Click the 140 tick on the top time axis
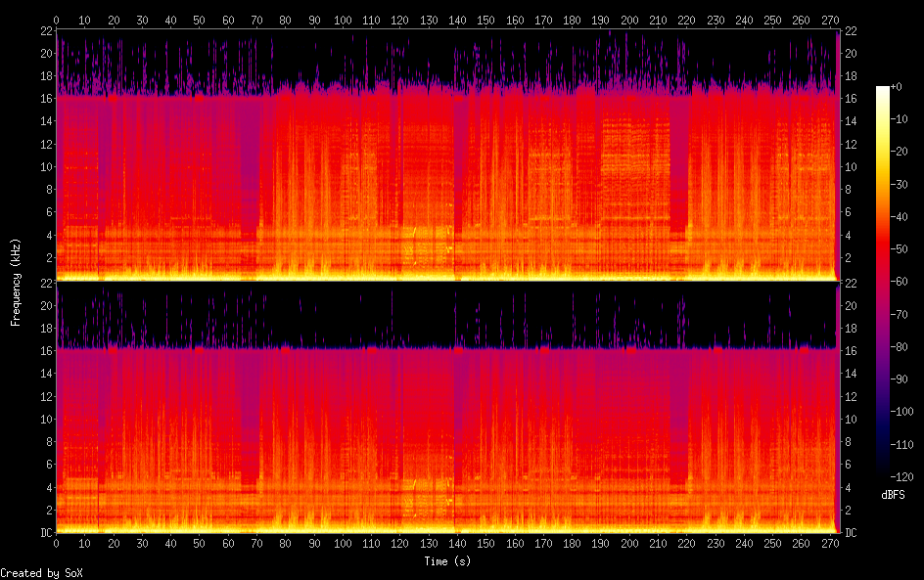The height and width of the screenshot is (580, 924). coord(457,19)
